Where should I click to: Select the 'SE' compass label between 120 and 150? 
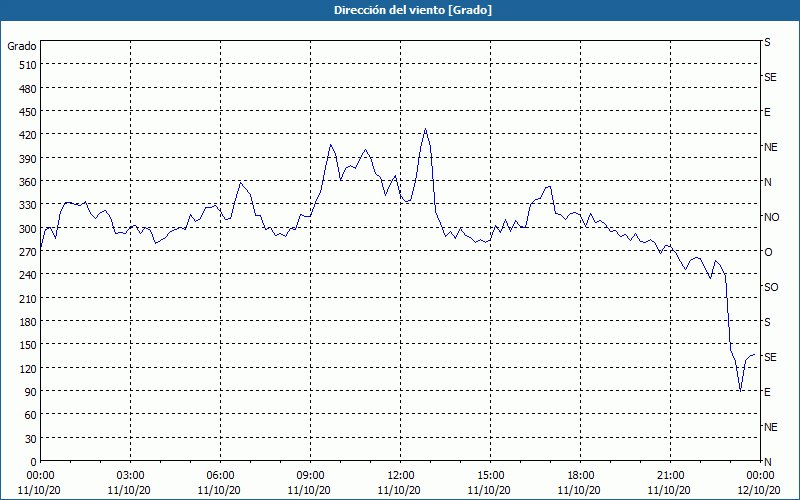[770, 357]
